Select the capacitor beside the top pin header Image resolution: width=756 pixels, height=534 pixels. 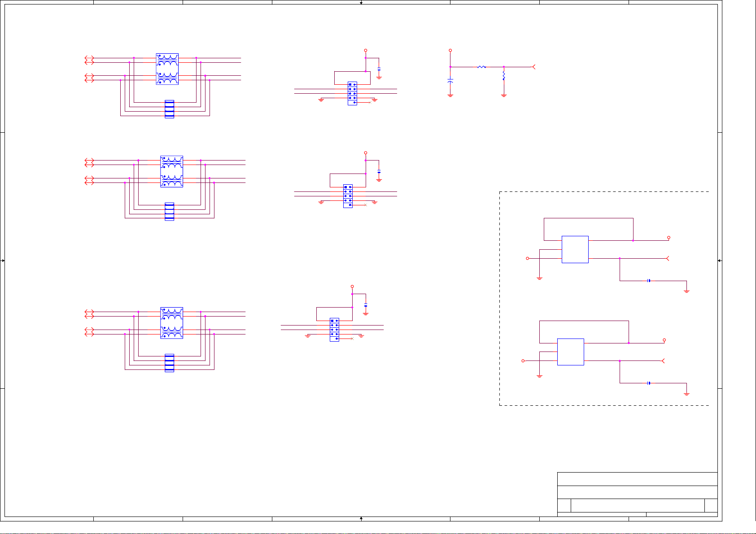[x=379, y=69]
